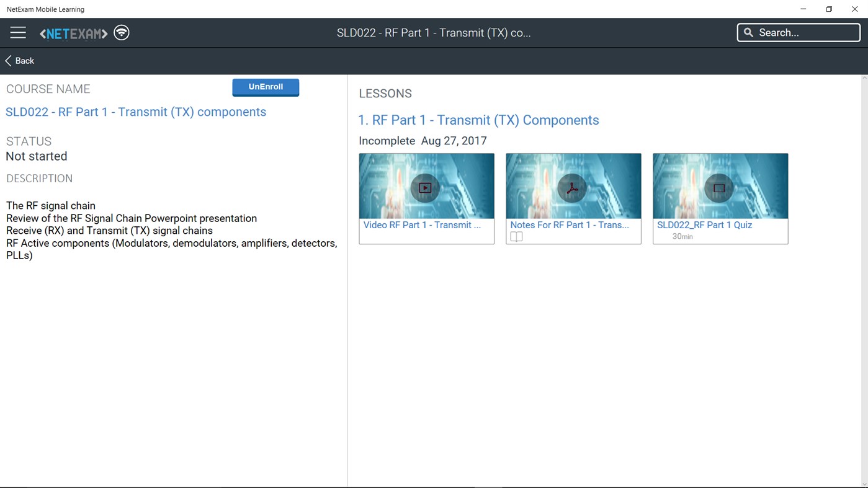
Task: Click the UnEnroll button
Action: [x=266, y=87]
